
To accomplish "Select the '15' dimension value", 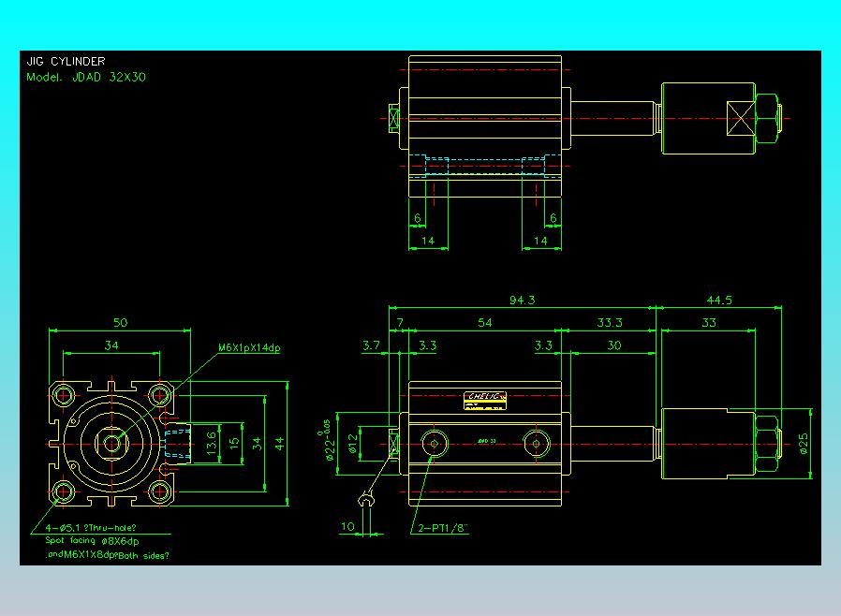I will point(234,444).
